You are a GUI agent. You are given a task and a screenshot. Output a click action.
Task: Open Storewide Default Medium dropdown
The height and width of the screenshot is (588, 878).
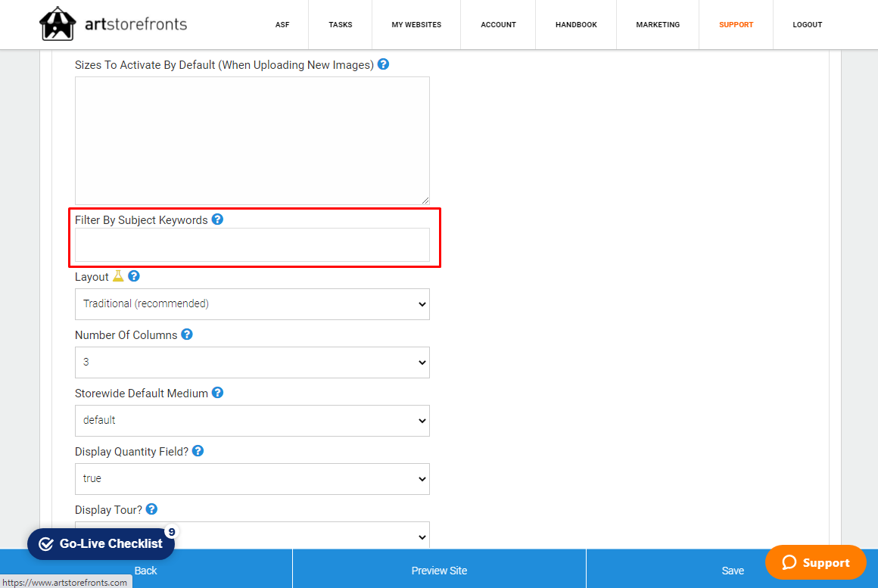252,421
